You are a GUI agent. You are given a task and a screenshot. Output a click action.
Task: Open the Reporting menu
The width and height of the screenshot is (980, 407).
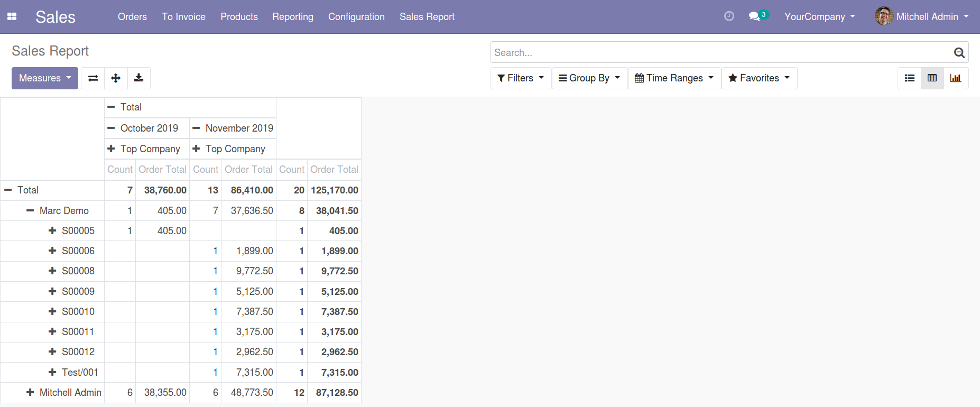coord(293,17)
